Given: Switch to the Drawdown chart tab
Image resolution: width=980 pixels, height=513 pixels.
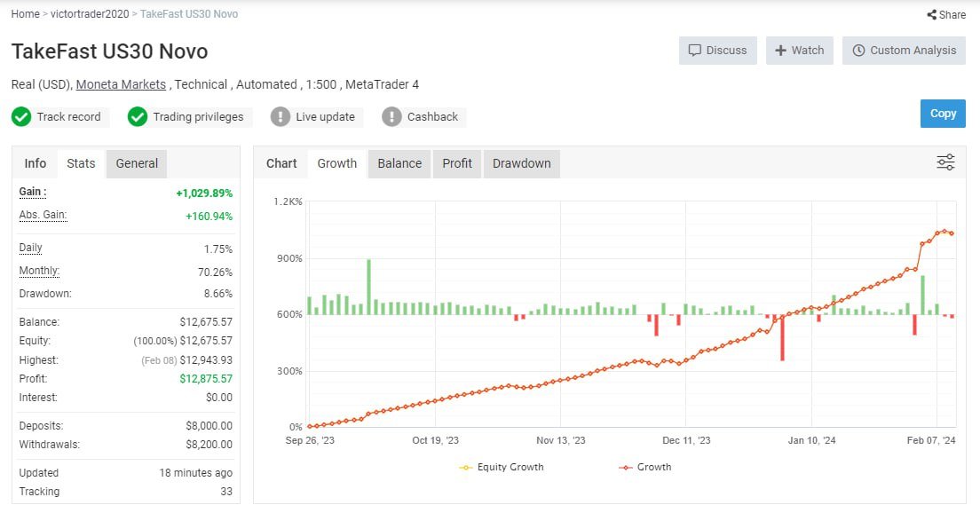Looking at the screenshot, I should [521, 163].
